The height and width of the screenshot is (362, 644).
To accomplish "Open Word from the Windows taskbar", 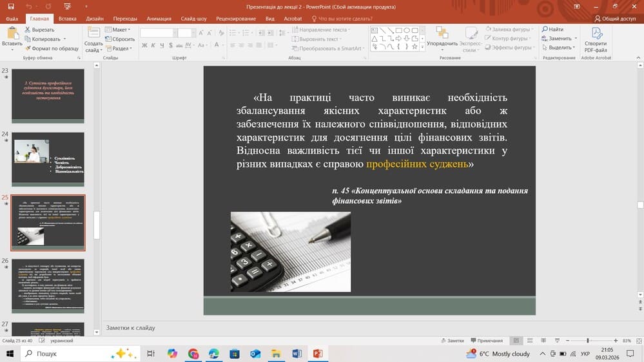I will click(x=297, y=354).
